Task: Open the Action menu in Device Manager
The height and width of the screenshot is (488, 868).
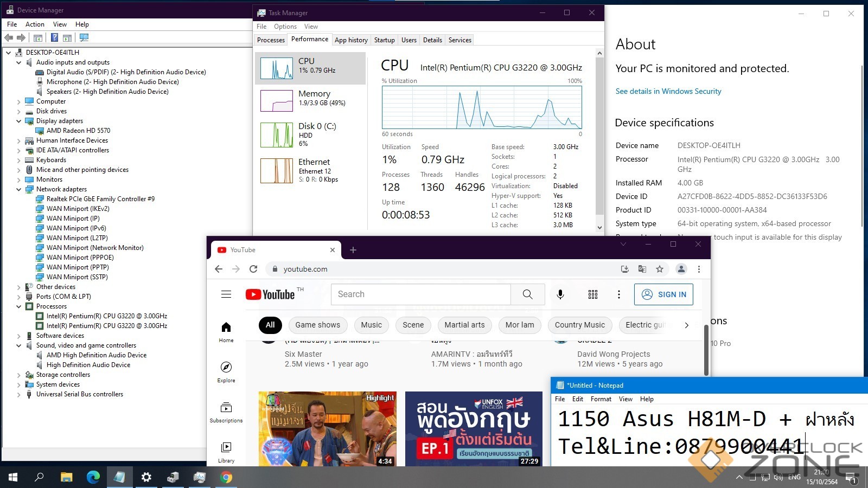Action: (x=35, y=24)
